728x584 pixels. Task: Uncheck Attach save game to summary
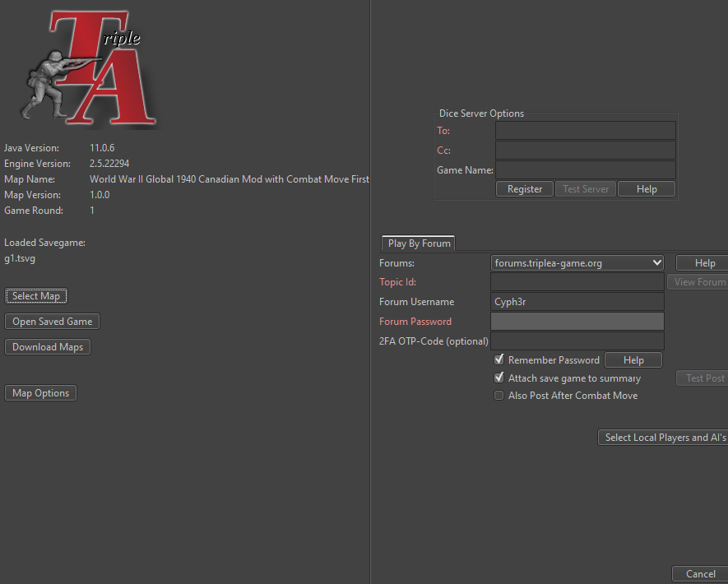coord(499,378)
